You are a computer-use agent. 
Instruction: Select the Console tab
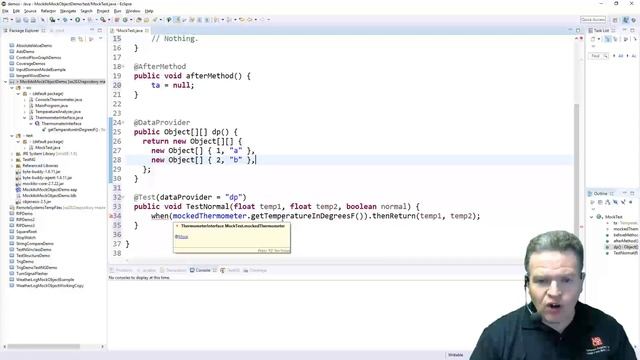(202, 270)
